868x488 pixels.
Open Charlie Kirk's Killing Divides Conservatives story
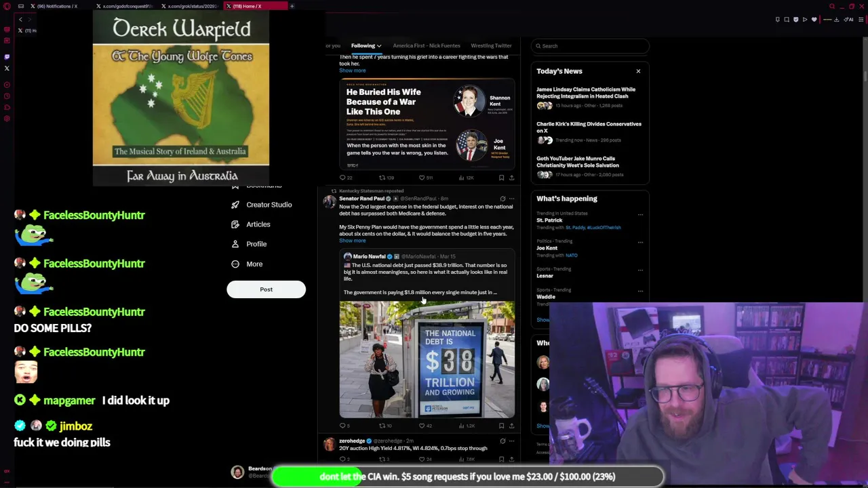click(x=589, y=131)
